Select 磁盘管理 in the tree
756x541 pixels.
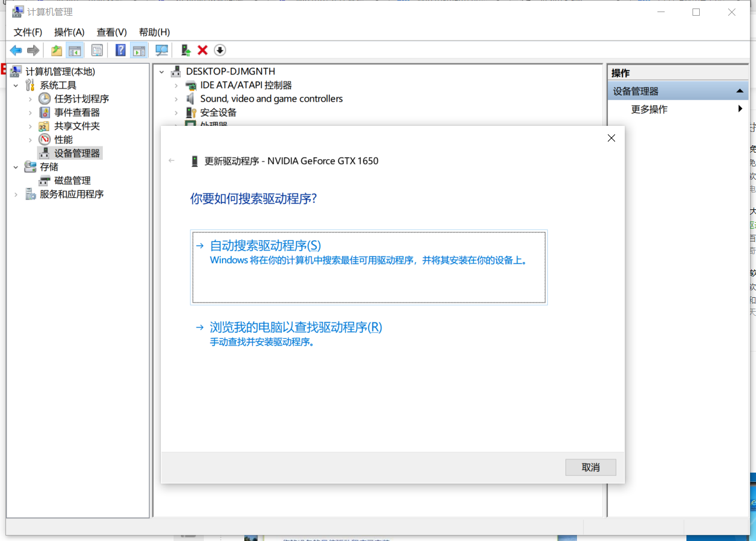(x=73, y=180)
